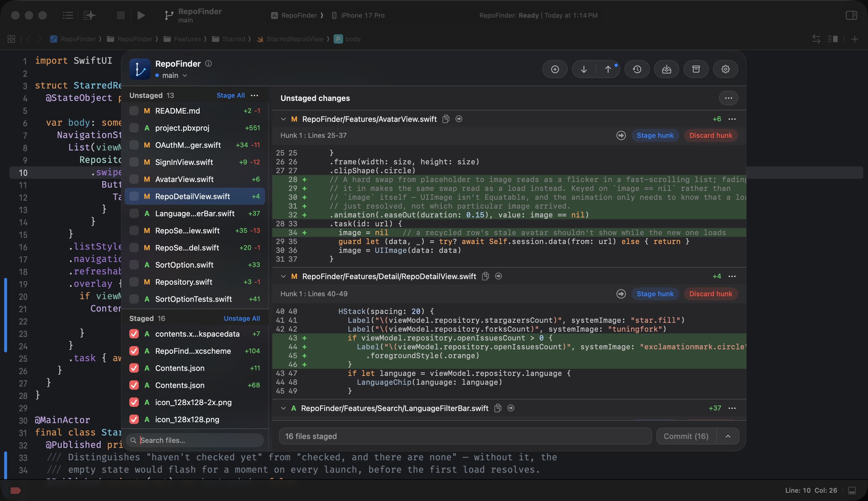The image size is (868, 501).
Task: Click the archive box icon
Action: pos(696,69)
